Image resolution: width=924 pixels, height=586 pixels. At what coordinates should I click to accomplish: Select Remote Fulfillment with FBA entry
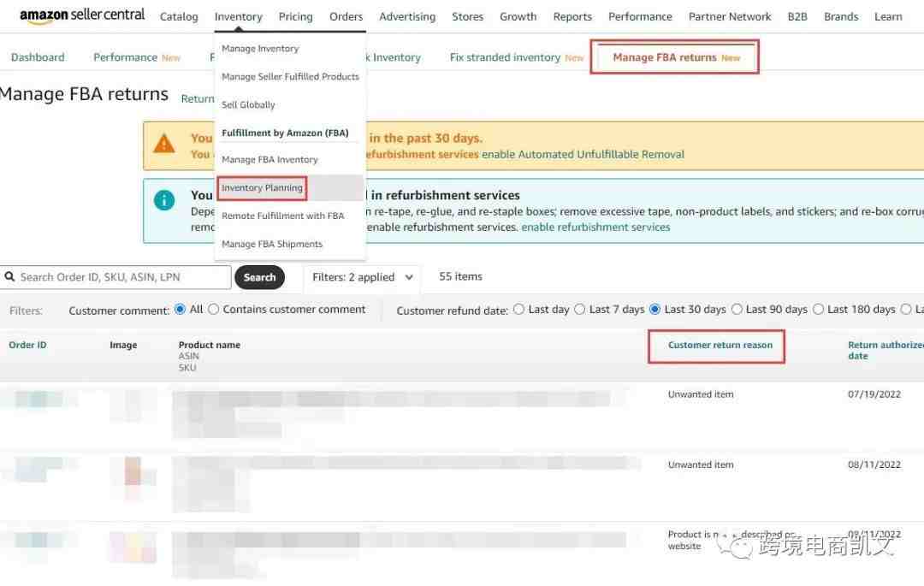click(x=283, y=216)
